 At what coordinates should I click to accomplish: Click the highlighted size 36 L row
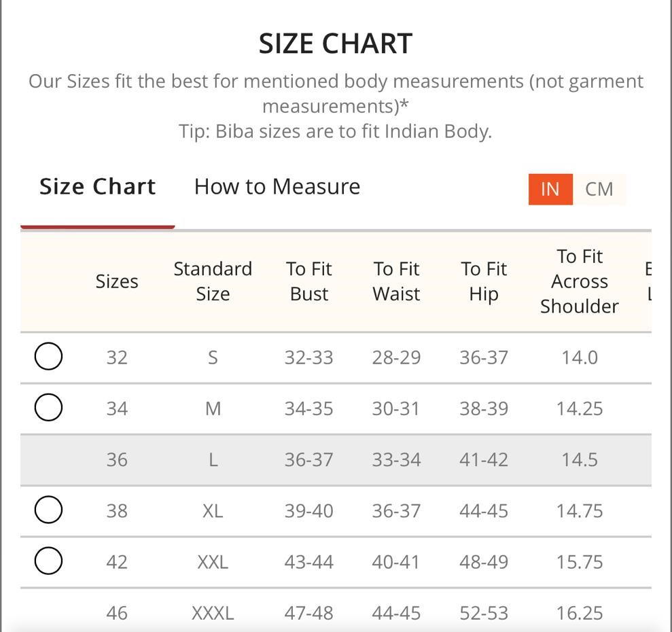[336, 460]
